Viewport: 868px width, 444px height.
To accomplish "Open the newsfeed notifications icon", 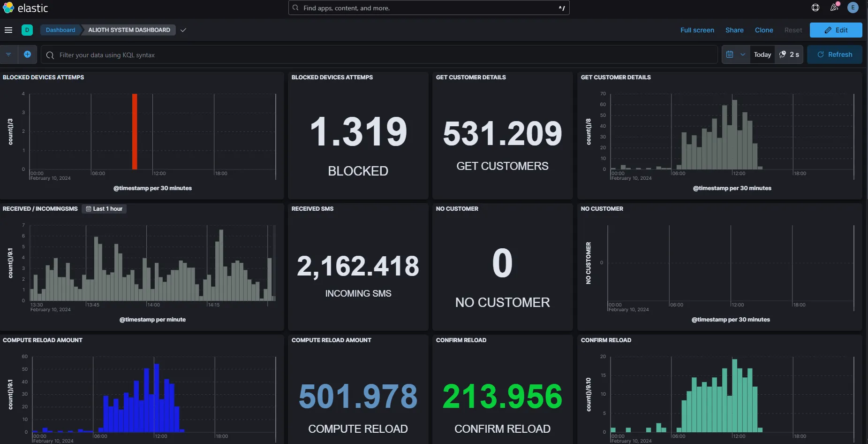I will click(x=834, y=8).
